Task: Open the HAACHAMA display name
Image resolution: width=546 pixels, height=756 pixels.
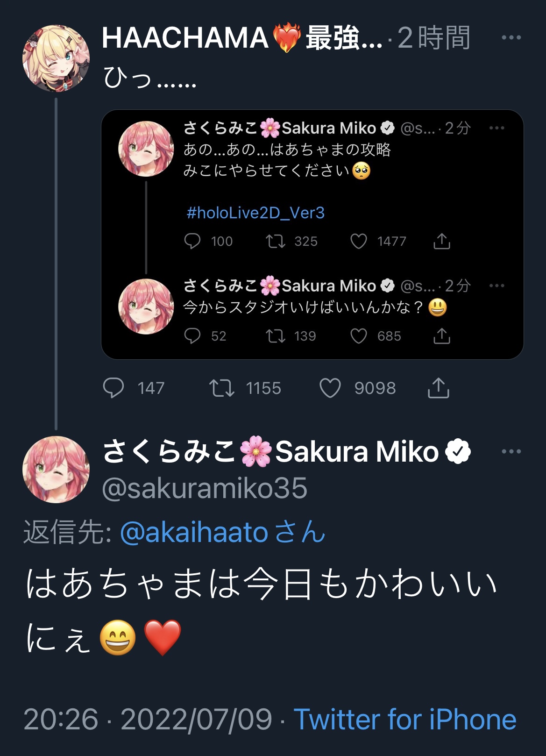Action: tap(184, 37)
